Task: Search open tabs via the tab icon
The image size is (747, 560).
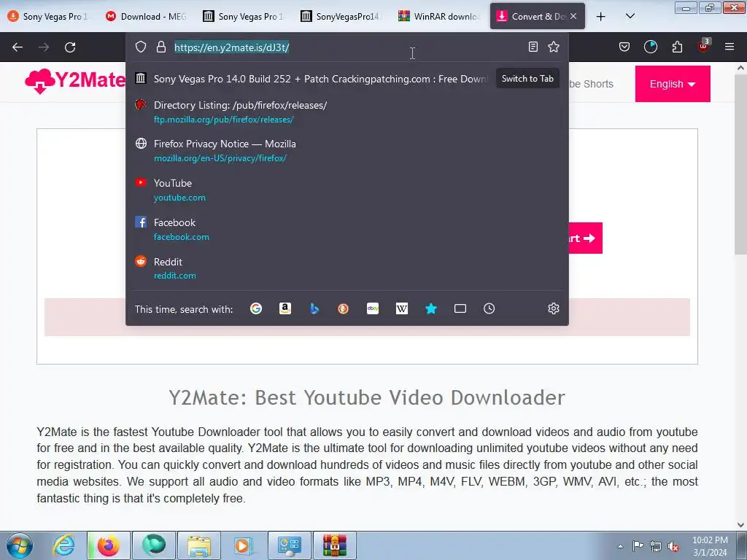Action: (x=460, y=308)
